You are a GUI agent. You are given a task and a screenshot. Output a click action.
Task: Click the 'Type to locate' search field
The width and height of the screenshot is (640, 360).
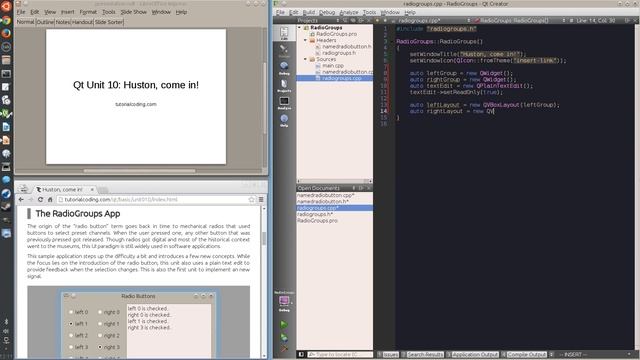point(340,354)
